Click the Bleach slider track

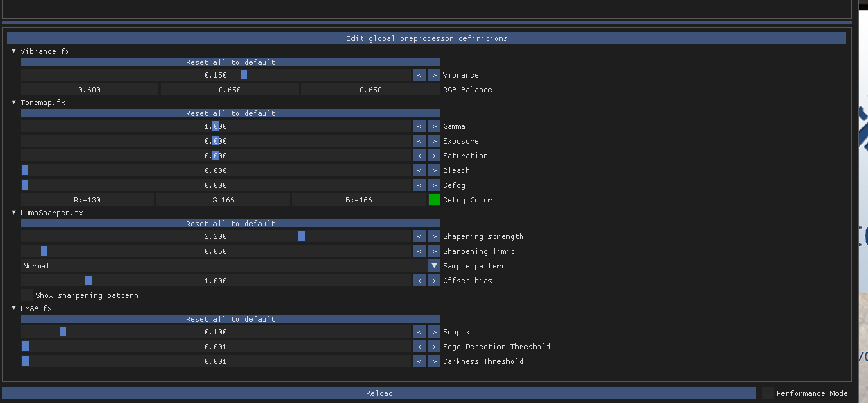215,170
